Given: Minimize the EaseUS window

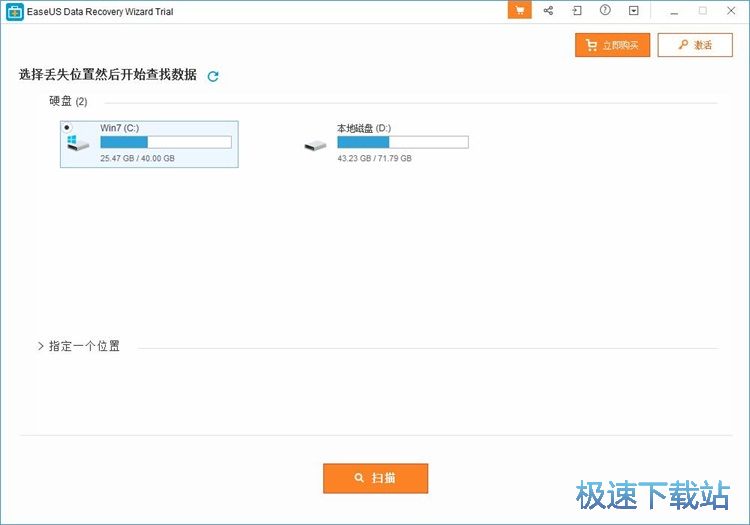Looking at the screenshot, I should (x=674, y=11).
